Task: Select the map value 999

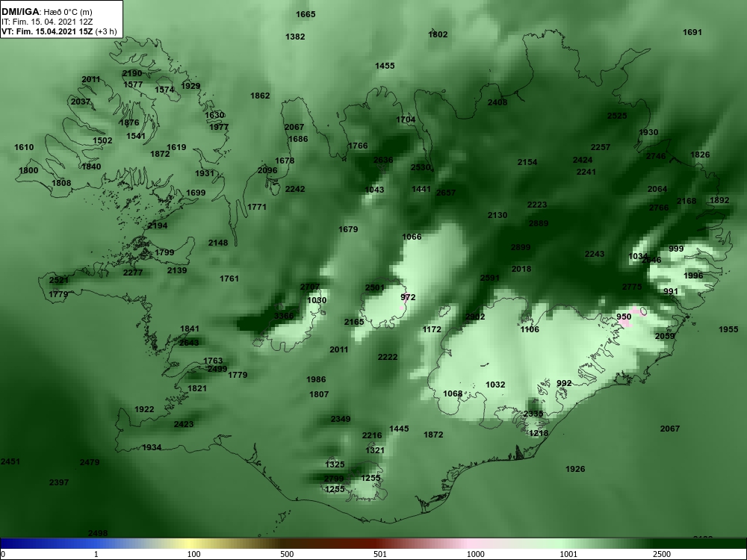Action: 676,249
